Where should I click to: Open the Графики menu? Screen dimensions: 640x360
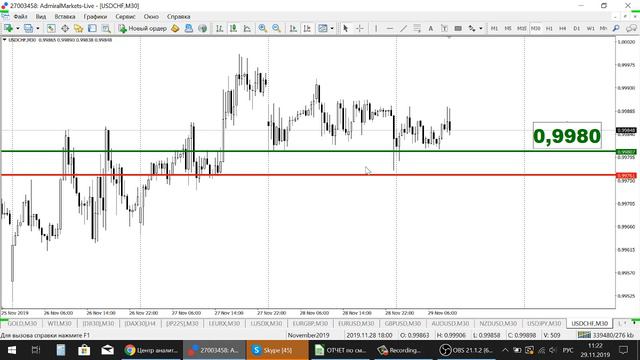click(95, 17)
